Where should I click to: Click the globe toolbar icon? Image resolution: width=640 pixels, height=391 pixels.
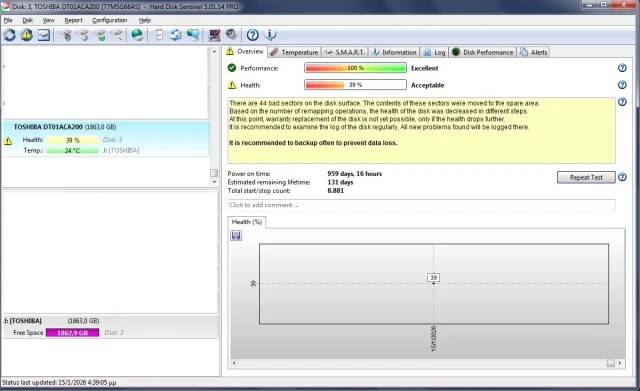click(138, 35)
